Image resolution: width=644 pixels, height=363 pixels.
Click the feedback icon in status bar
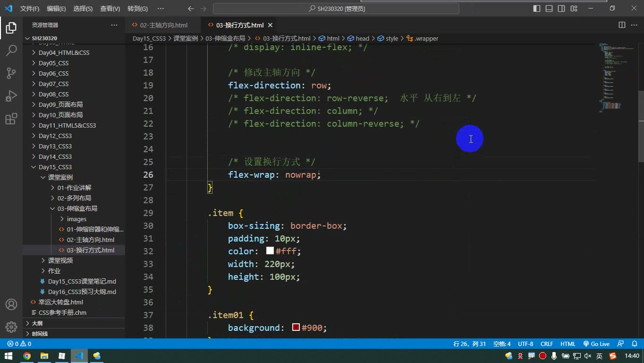coord(621,344)
